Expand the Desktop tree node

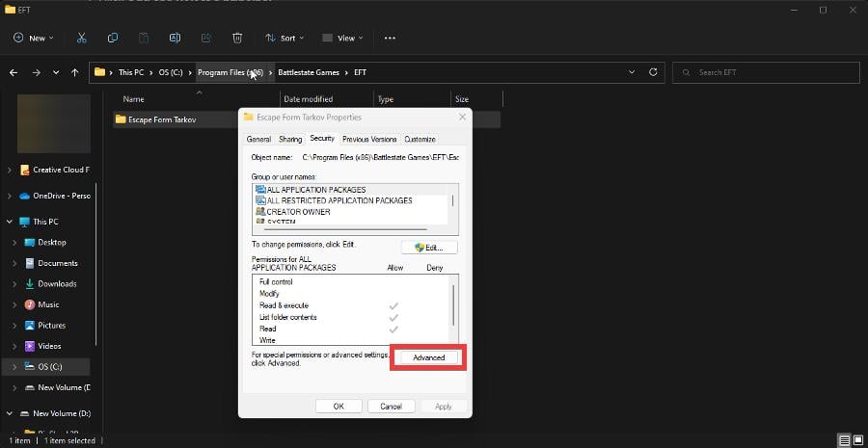pos(14,242)
